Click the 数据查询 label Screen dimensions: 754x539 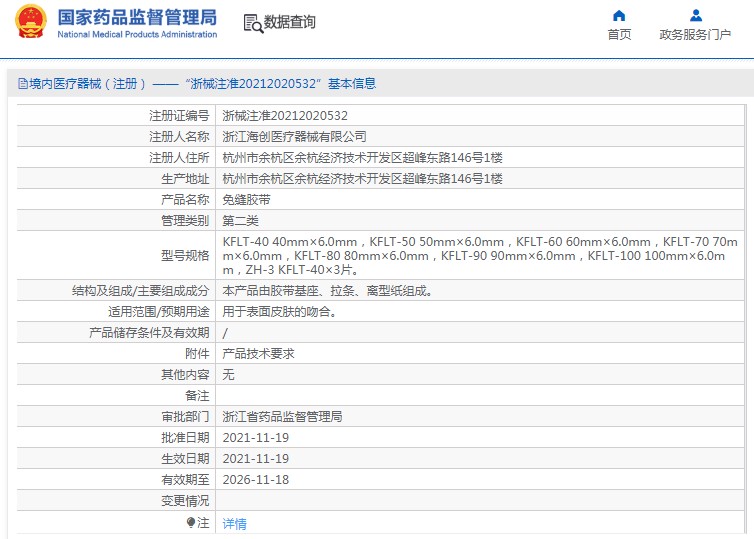click(x=289, y=22)
